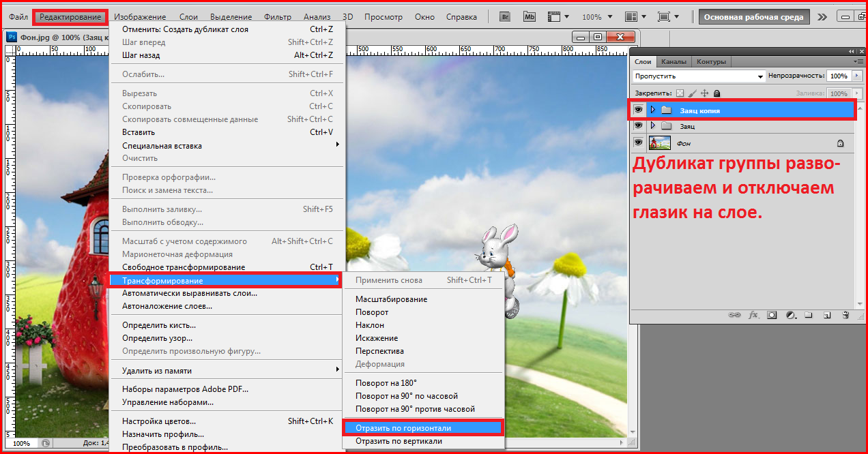Hide the Заяц копия group with its eye
The image size is (868, 454).
point(639,110)
